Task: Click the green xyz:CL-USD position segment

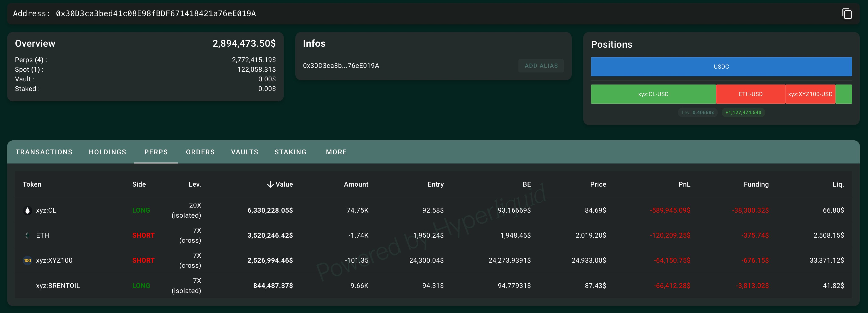Action: [x=653, y=94]
